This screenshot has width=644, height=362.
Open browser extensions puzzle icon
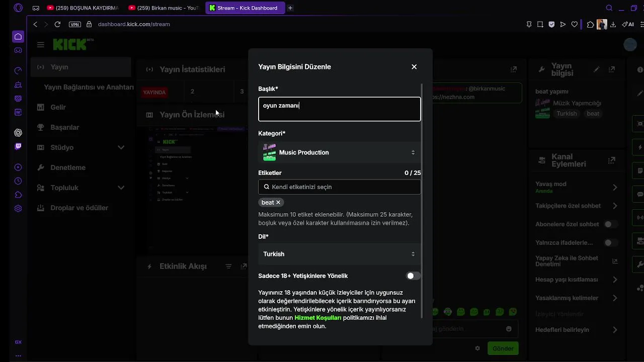[x=591, y=24]
